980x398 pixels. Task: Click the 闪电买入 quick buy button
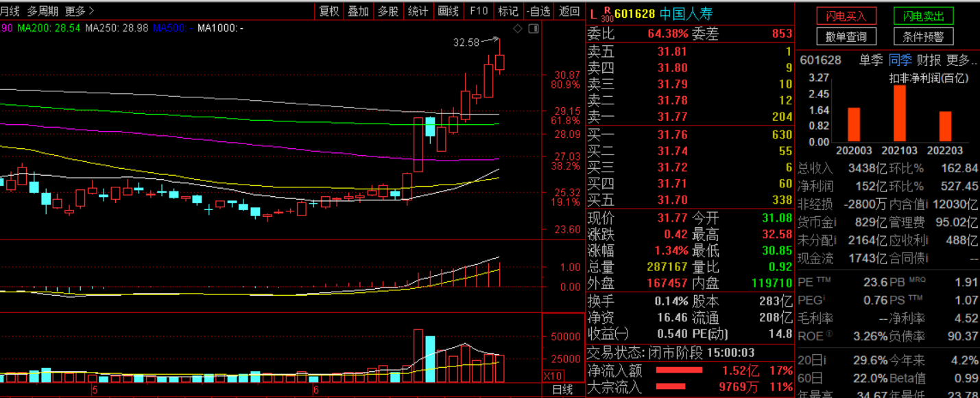[x=846, y=16]
